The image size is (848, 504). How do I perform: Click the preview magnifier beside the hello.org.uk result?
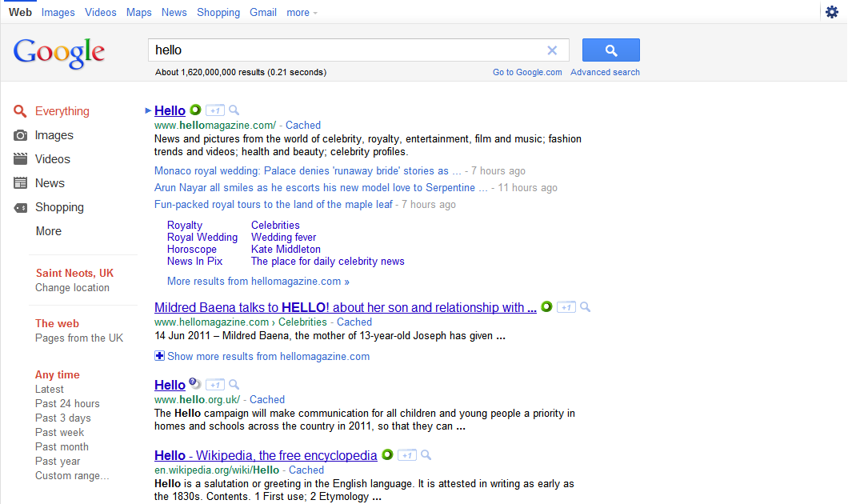234,385
